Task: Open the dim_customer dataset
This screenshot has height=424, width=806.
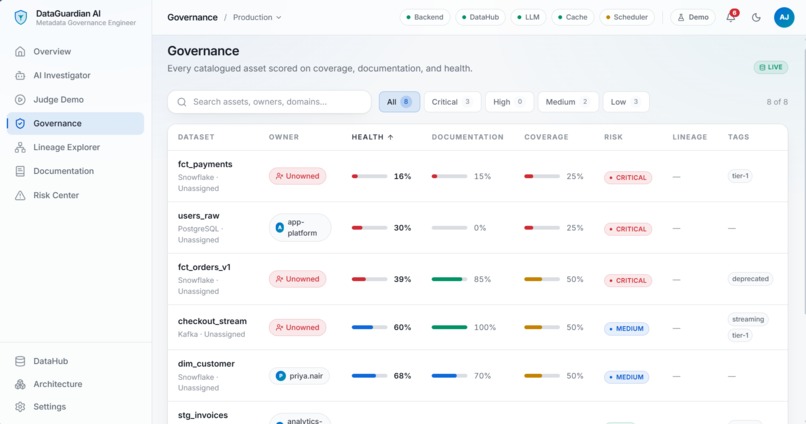Action: pos(478,375)
